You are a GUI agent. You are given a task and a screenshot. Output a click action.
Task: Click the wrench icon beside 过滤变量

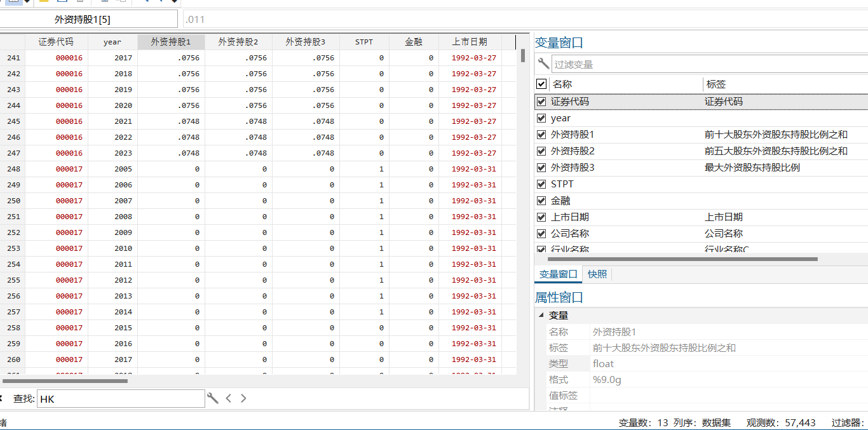pyautogui.click(x=543, y=64)
